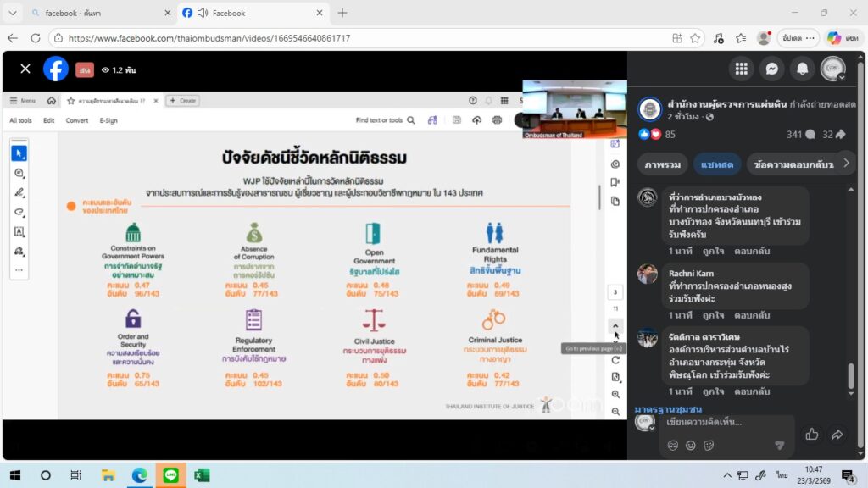Click the thumbs-up like icon beside comment box
The height and width of the screenshot is (488, 868).
click(811, 435)
